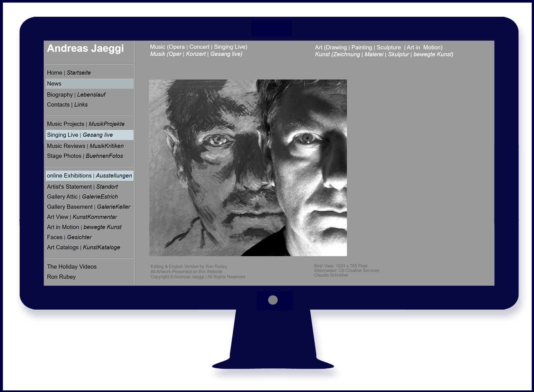The width and height of the screenshot is (534, 392).
Task: Open Faces | Gesichter page
Action: coord(69,237)
